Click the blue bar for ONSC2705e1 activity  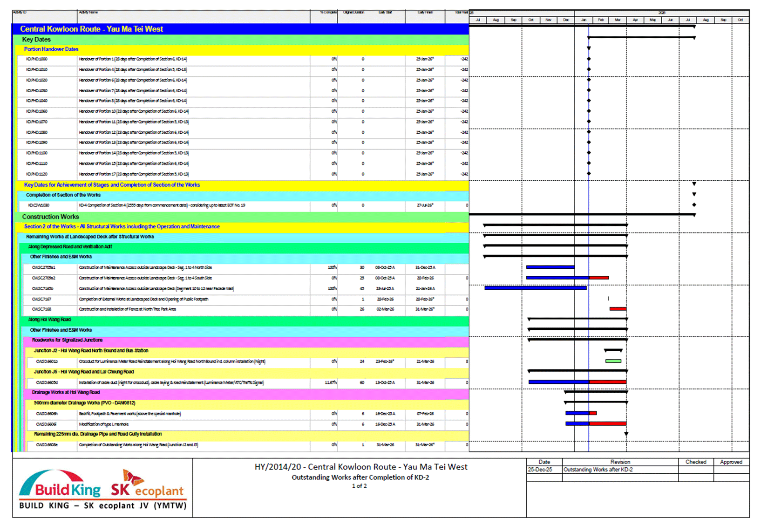[550, 267]
